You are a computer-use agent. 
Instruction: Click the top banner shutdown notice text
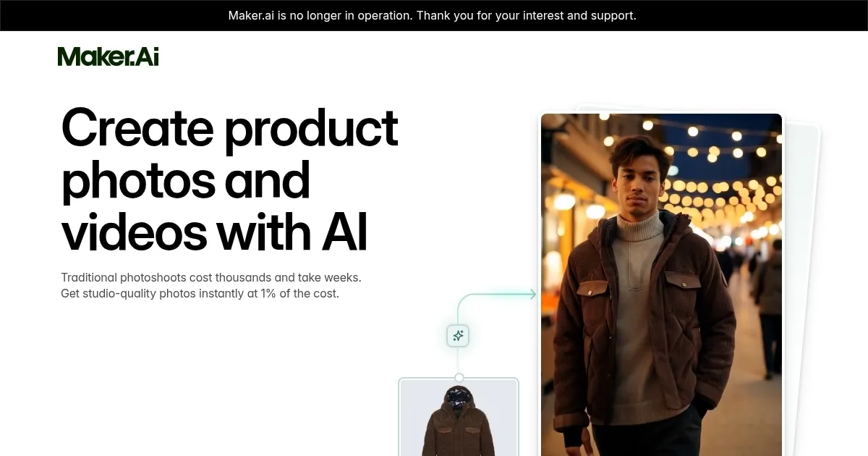point(433,15)
